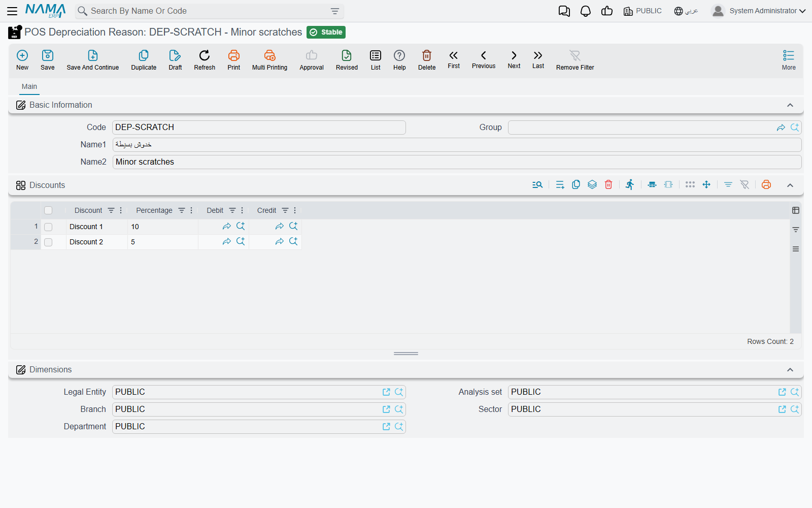Click the Name2 field
Image resolution: width=812 pixels, height=508 pixels.
457,162
